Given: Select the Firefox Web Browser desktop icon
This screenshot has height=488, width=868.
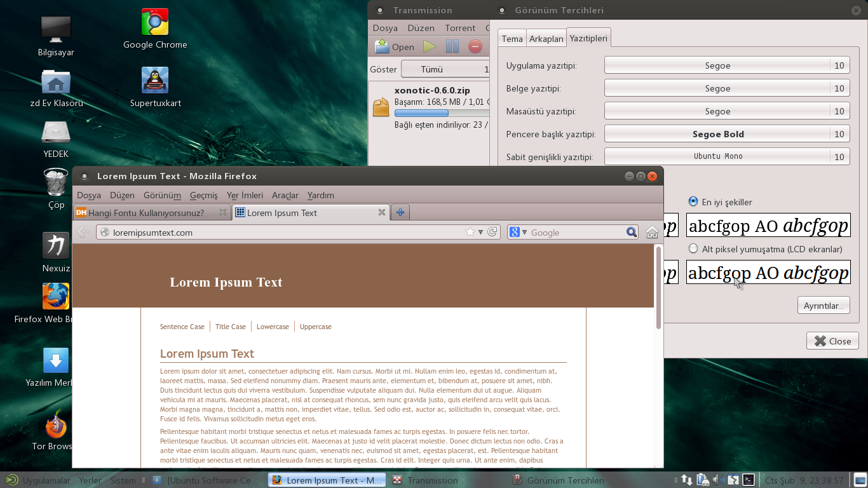Looking at the screenshot, I should pyautogui.click(x=56, y=296).
